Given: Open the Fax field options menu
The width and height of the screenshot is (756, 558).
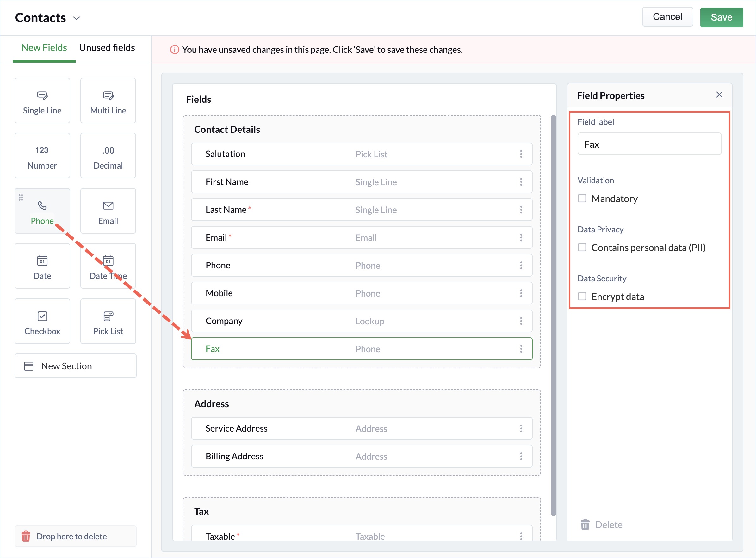Looking at the screenshot, I should click(521, 349).
